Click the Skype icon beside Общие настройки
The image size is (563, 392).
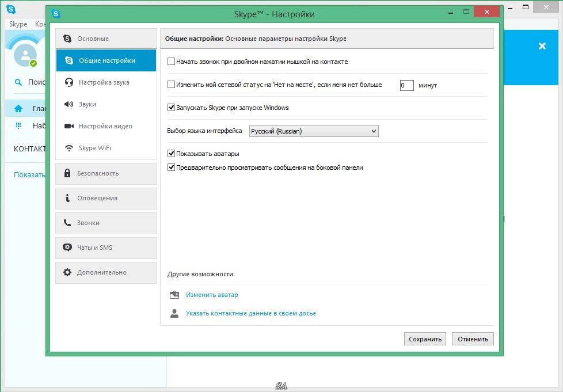pyautogui.click(x=69, y=60)
